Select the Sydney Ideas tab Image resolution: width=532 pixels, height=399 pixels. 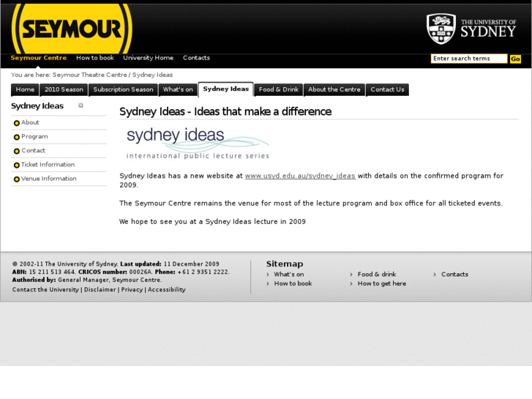[x=226, y=89]
